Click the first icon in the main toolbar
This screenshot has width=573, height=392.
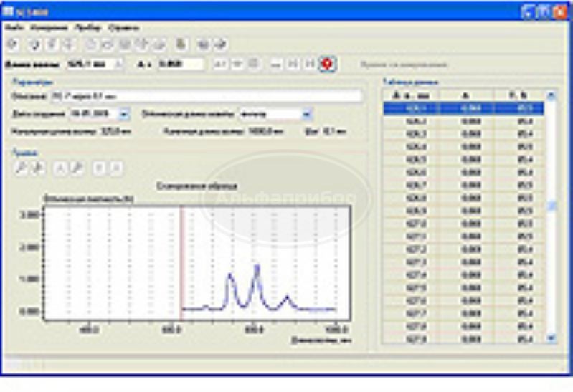pos(11,44)
